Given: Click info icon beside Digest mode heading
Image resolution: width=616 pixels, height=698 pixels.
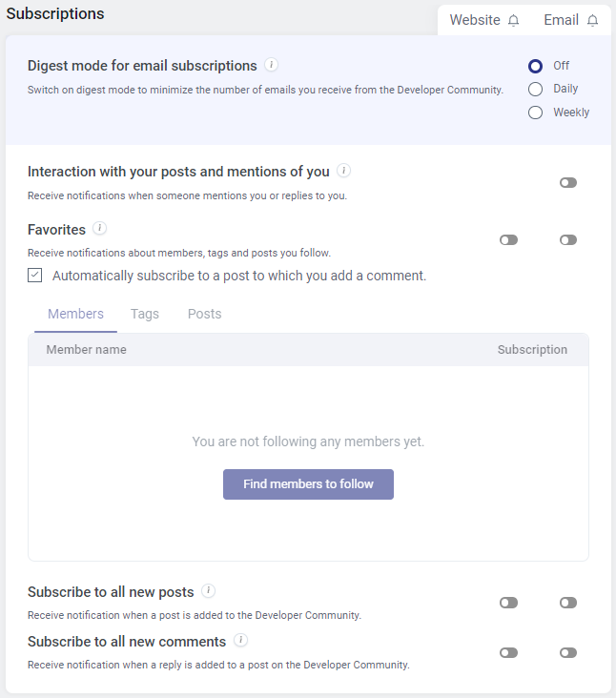Looking at the screenshot, I should click(271, 65).
